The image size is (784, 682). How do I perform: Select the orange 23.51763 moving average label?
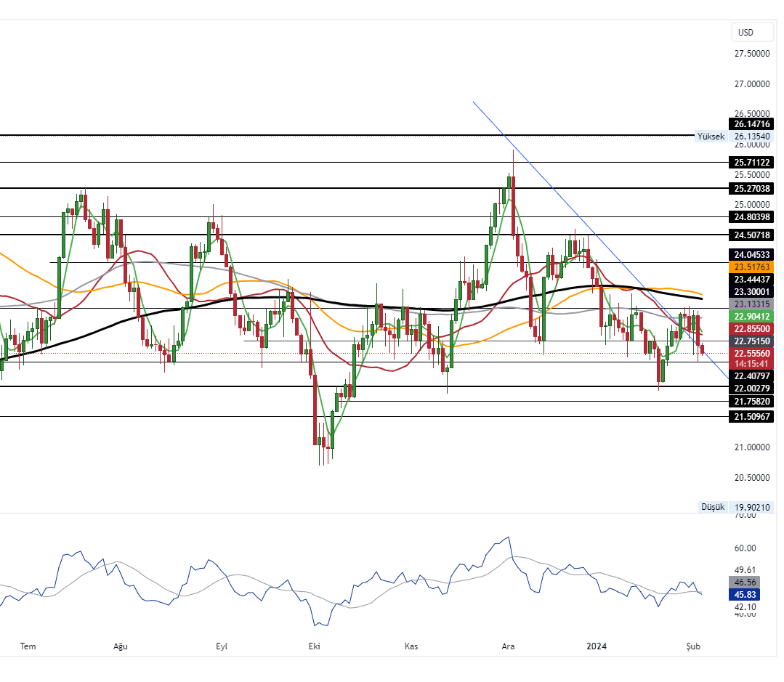coord(751,267)
